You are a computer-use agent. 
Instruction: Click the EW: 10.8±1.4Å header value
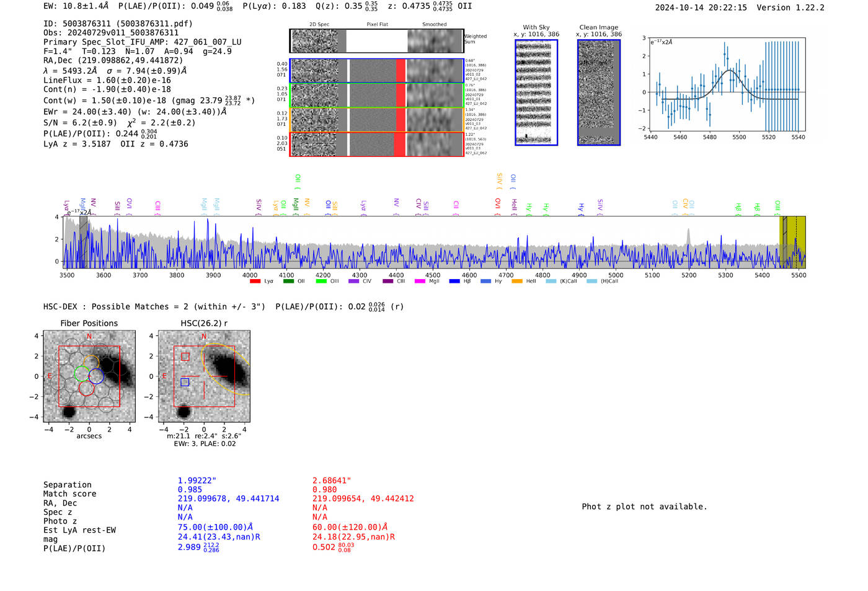tap(76, 6)
